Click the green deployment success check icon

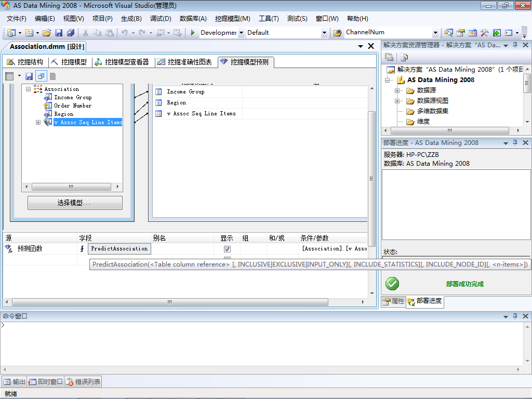(x=392, y=284)
